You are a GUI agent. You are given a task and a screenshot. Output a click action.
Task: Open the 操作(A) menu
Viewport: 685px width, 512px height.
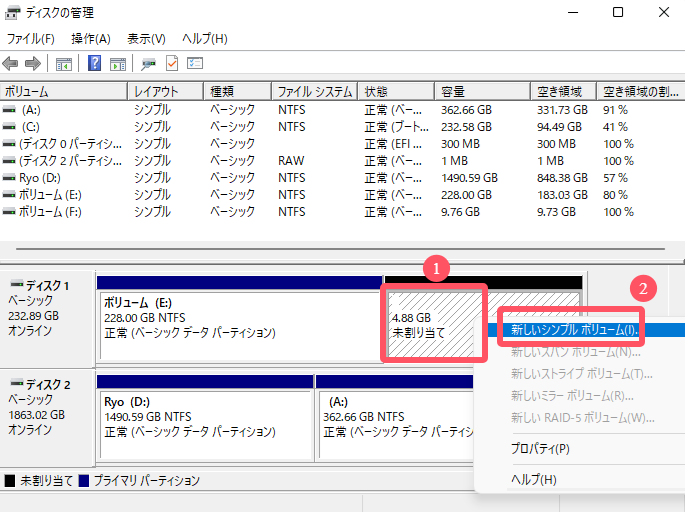coord(91,39)
